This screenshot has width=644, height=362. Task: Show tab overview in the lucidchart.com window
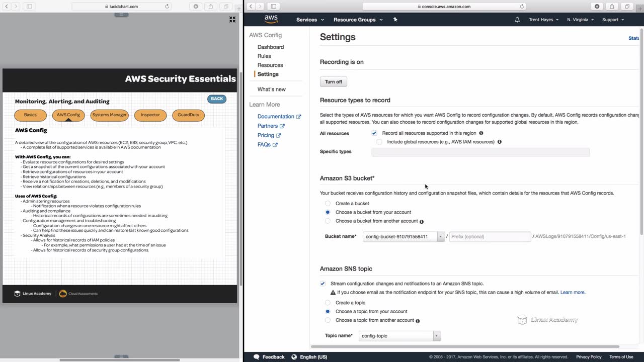pyautogui.click(x=226, y=7)
